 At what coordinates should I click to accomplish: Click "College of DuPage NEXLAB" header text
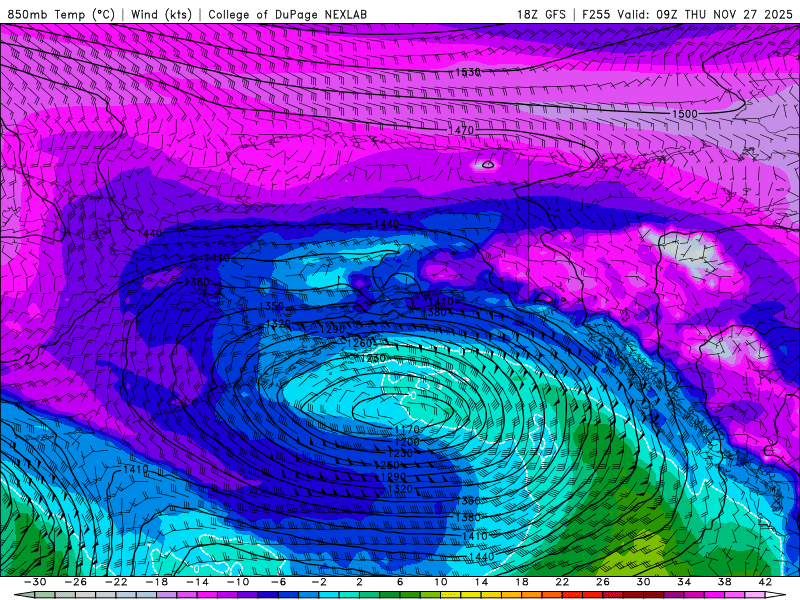[x=287, y=14]
